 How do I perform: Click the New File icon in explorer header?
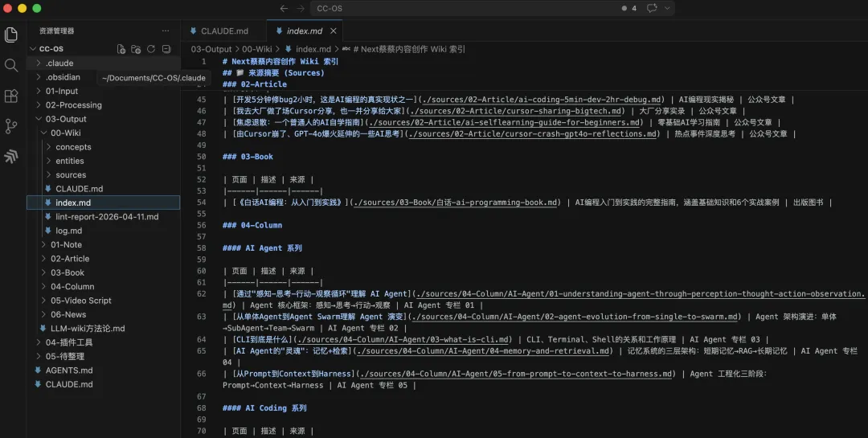point(121,49)
